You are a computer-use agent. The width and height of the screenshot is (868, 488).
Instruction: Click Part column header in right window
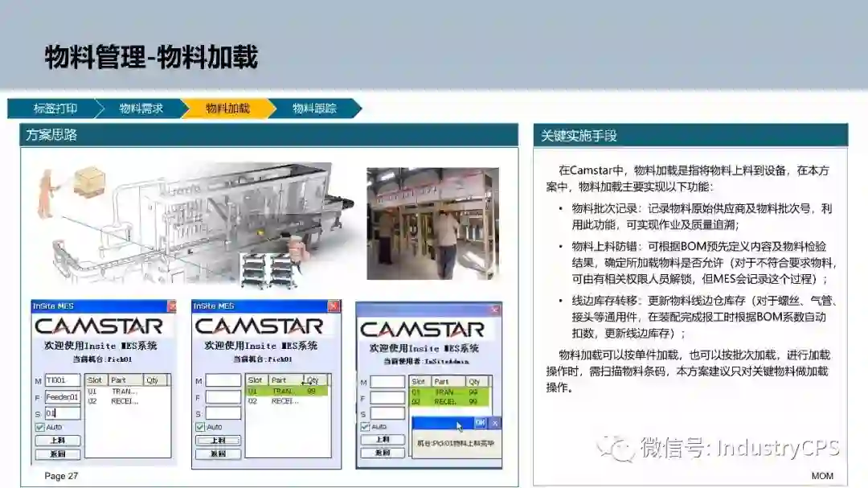point(448,382)
